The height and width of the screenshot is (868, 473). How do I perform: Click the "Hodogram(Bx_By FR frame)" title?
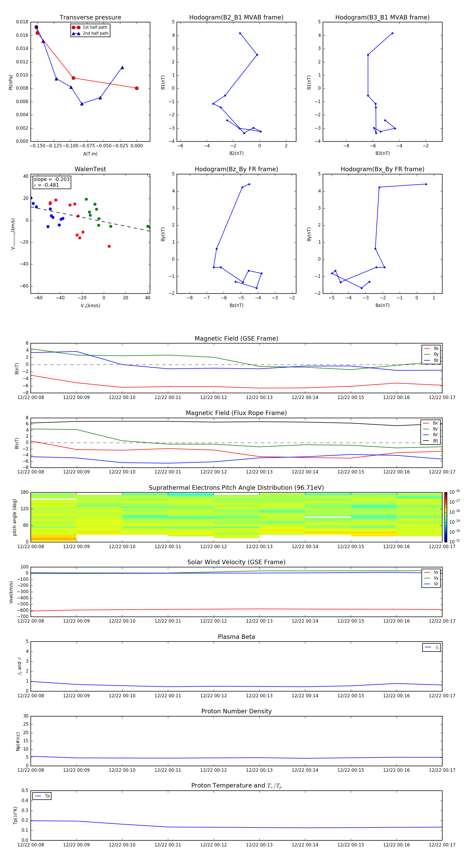tap(382, 169)
